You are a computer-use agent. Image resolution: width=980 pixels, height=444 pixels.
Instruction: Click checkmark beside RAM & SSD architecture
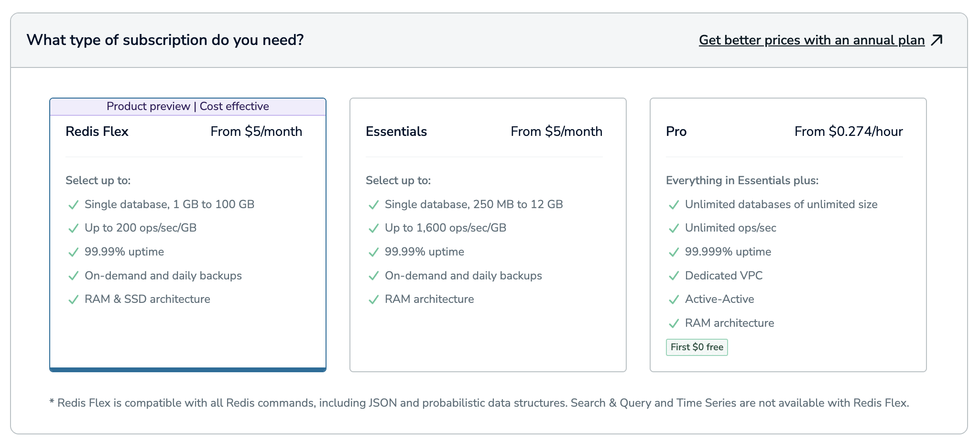point(73,300)
